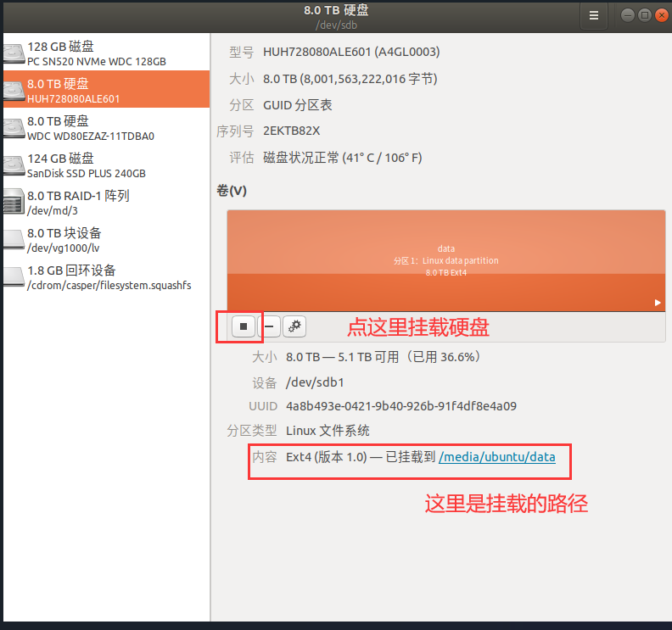Screen dimensions: 672x630
Task: Close the Disks window
Action: pos(661,15)
